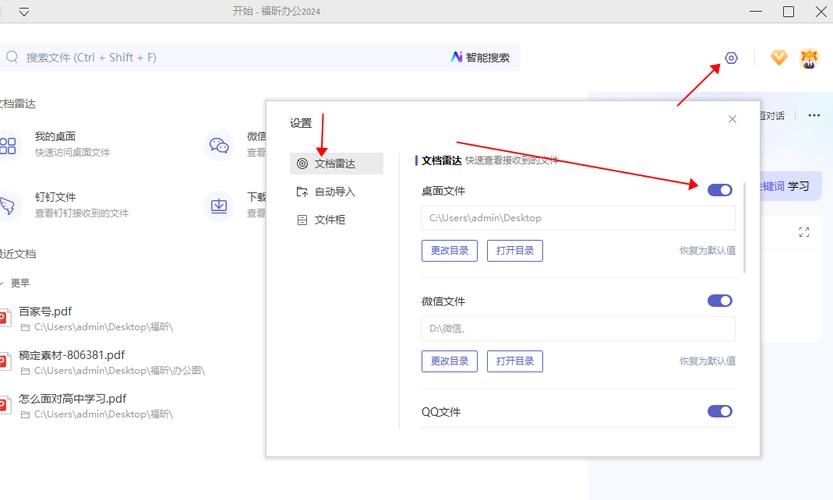Click the 我的桌面 label
Image resolution: width=833 pixels, height=500 pixels.
[55, 137]
